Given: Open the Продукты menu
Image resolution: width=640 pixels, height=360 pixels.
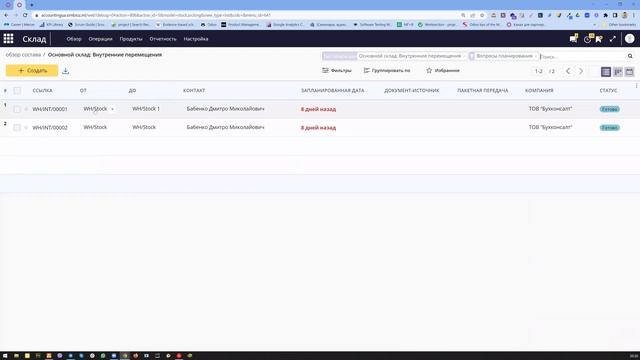Looking at the screenshot, I should click(x=131, y=39).
